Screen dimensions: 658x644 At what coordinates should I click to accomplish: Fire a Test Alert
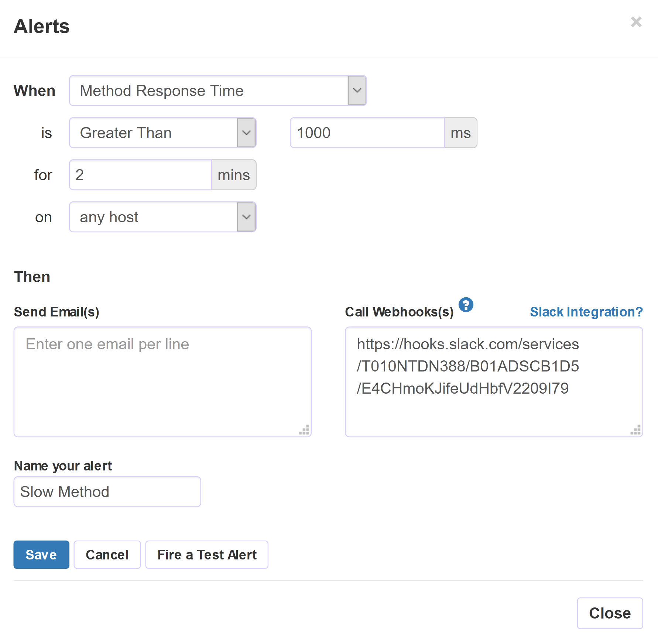click(207, 555)
